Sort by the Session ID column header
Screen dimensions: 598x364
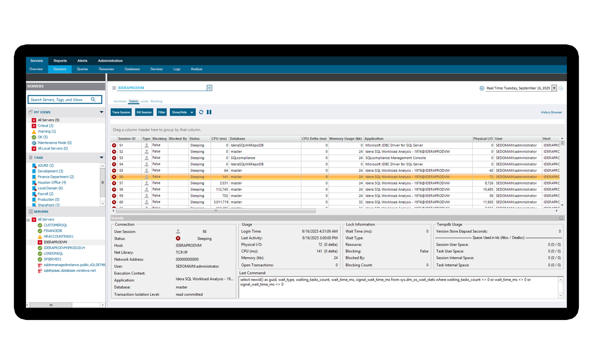pyautogui.click(x=129, y=139)
